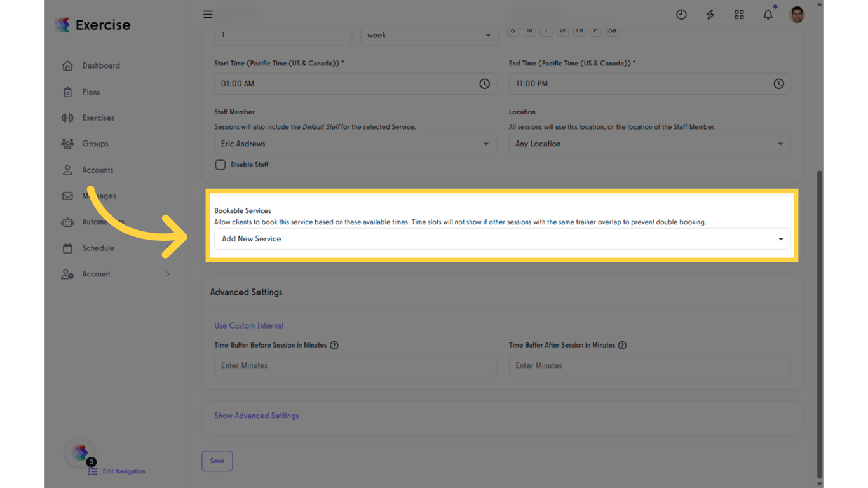
Task: Click the lightning bolt quick-actions icon
Action: [710, 14]
